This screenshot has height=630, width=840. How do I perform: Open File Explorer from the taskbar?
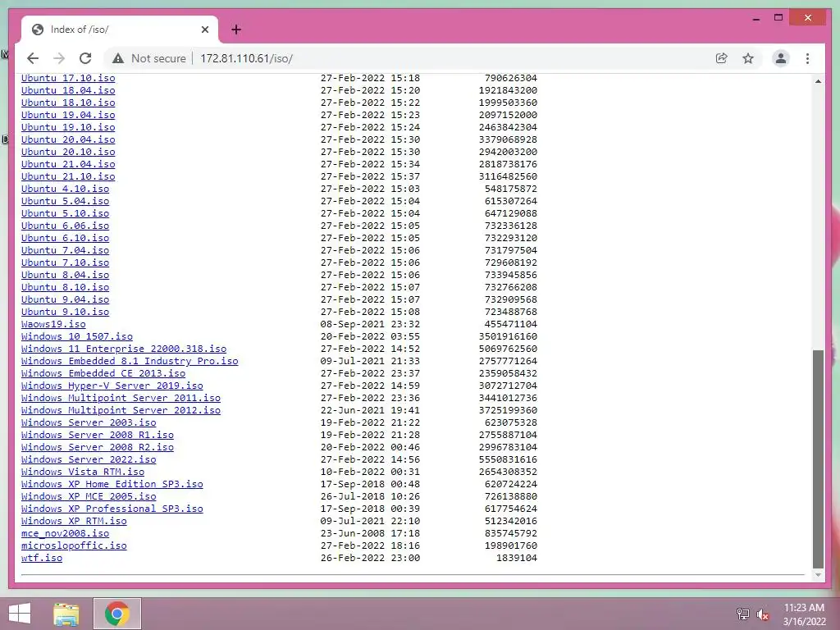click(66, 614)
